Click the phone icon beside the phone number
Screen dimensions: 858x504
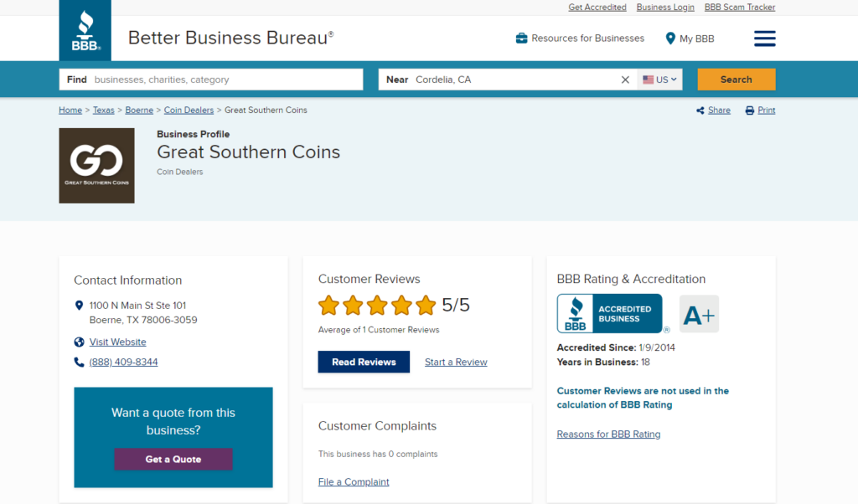[79, 362]
